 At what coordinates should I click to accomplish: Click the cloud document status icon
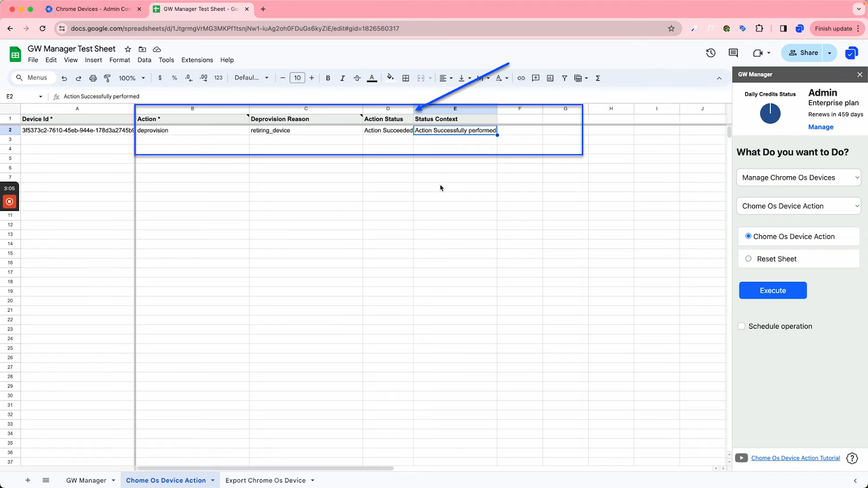[157, 49]
